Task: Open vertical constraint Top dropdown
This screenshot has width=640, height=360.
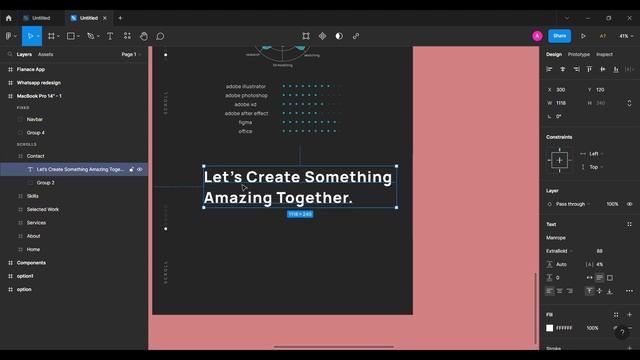Action: click(x=596, y=167)
